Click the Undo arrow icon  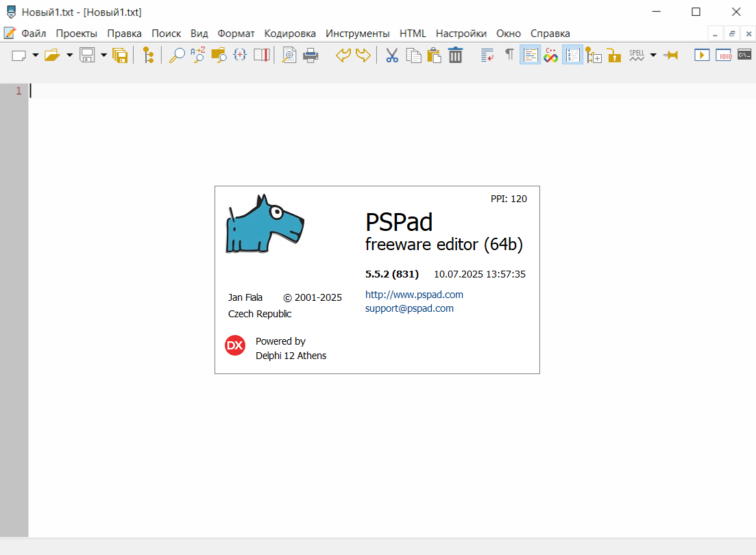pyautogui.click(x=343, y=56)
